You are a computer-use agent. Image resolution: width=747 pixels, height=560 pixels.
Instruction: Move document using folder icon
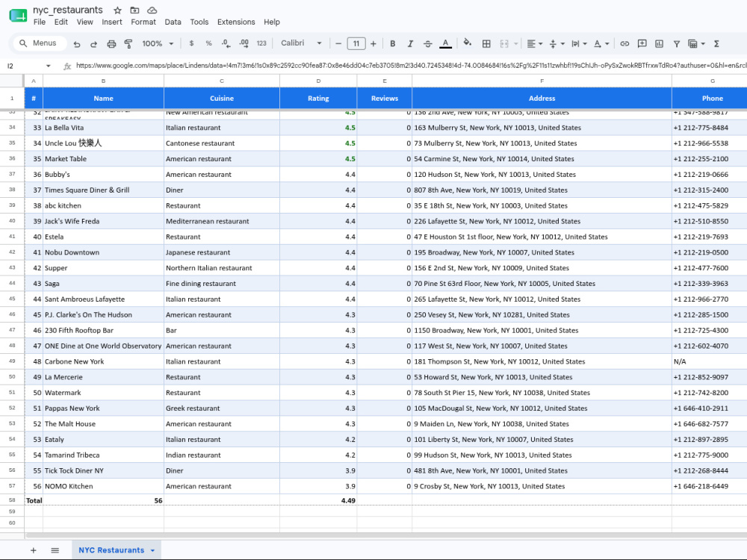(x=134, y=10)
